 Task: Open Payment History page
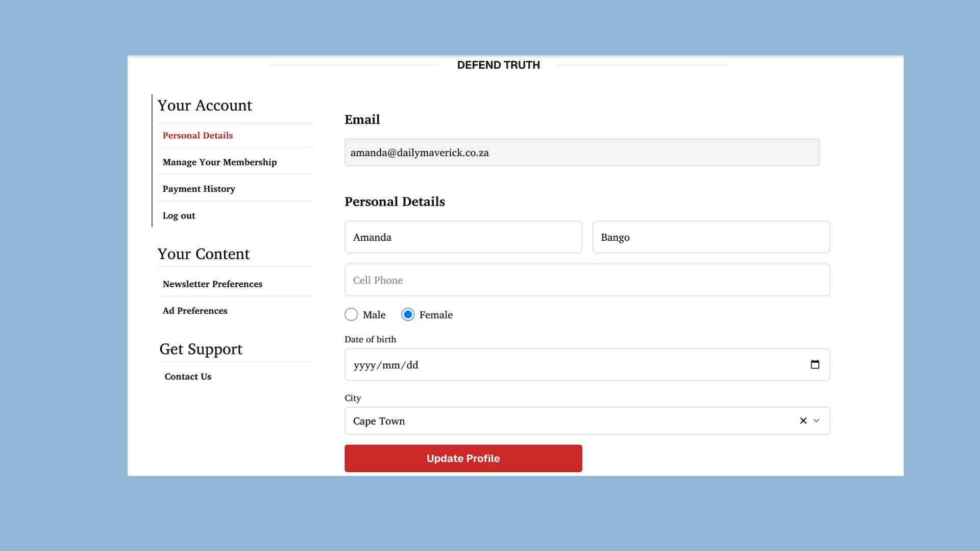pos(199,189)
